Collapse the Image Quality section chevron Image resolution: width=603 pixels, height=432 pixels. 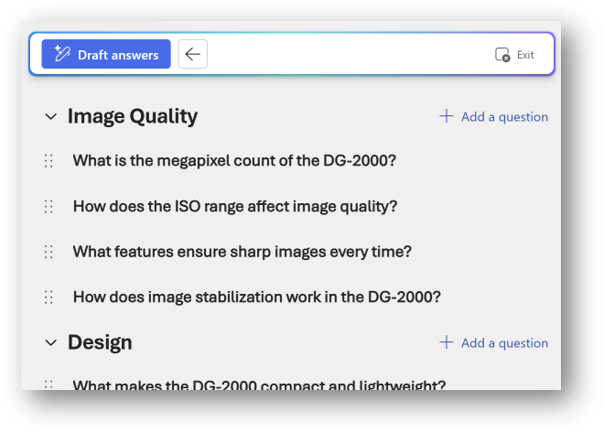50,117
